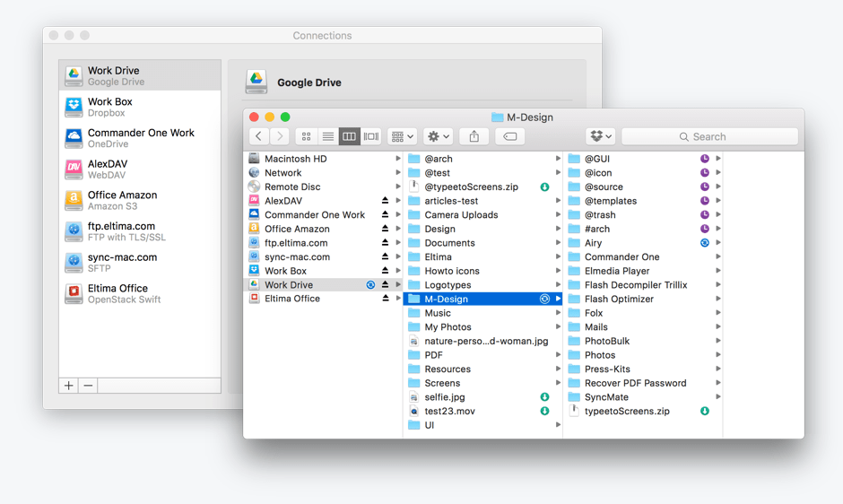843x504 pixels.
Task: Click download icon next to @typeetoScreens.zip
Action: [544, 187]
